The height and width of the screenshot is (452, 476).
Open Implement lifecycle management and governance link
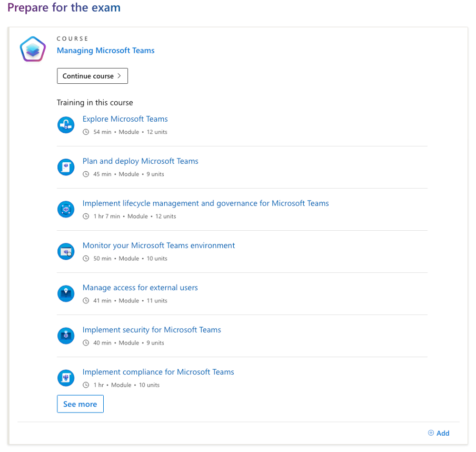[205, 203]
